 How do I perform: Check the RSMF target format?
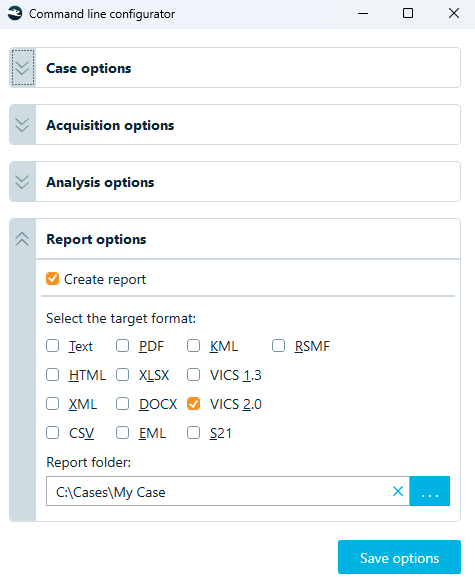[279, 346]
